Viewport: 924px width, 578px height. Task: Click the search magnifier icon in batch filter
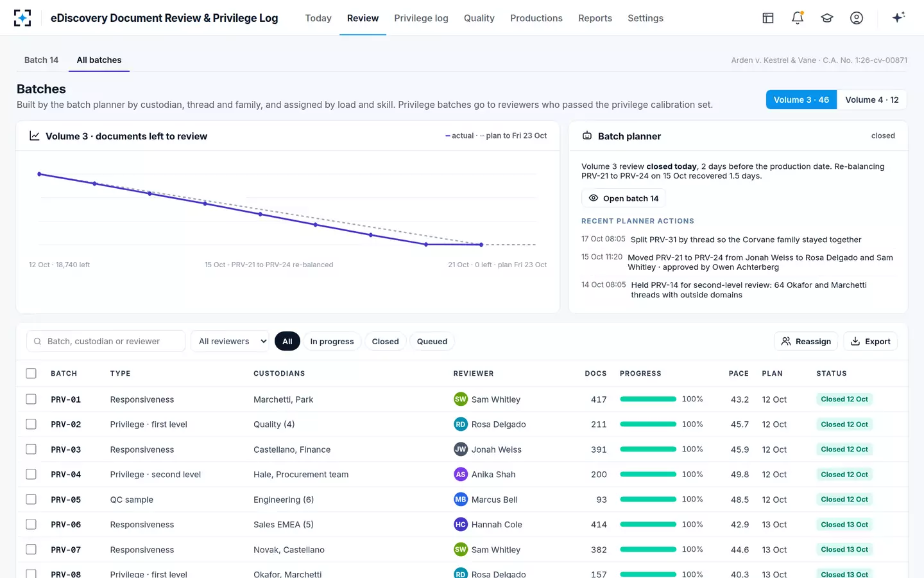[37, 342]
